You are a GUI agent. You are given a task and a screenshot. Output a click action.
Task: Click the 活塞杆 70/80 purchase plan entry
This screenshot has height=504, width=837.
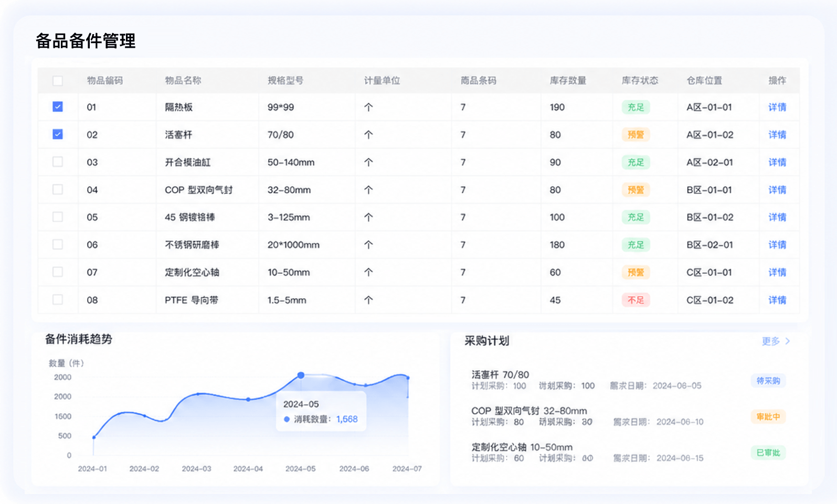tap(500, 374)
